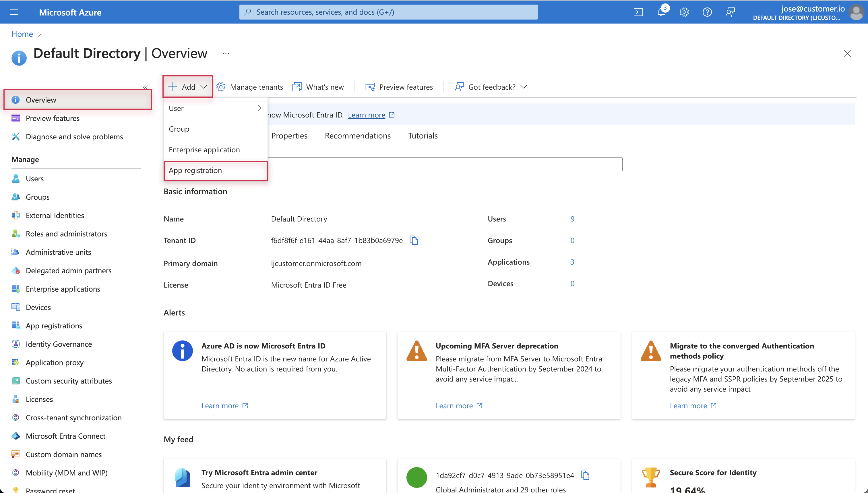
Task: Click the Enterprise applications sidebar icon
Action: (x=15, y=288)
